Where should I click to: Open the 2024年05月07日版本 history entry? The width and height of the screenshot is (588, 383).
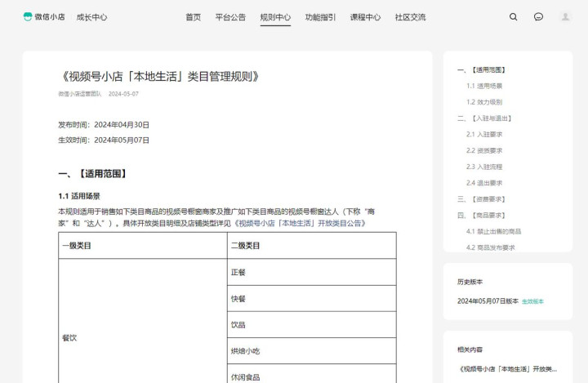(x=488, y=301)
